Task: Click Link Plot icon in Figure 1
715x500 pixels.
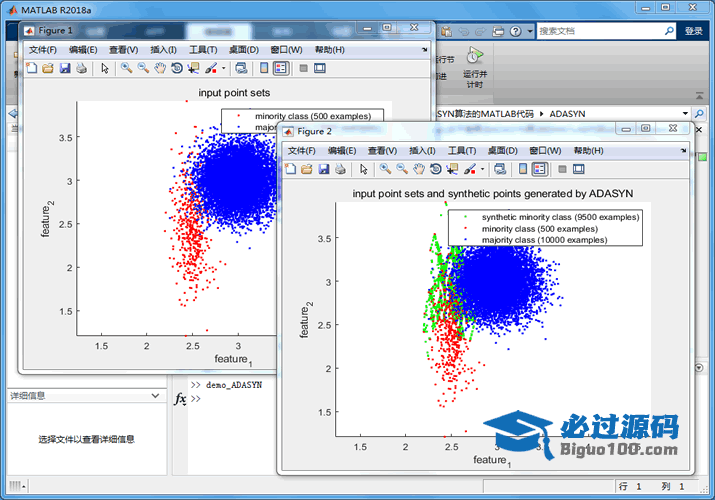Action: pyautogui.click(x=241, y=68)
